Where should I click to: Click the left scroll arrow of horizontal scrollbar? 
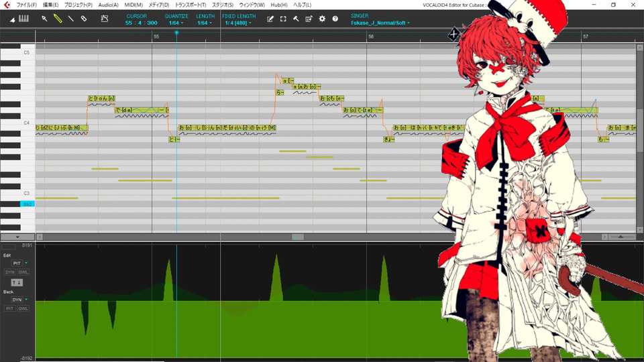(x=40, y=237)
